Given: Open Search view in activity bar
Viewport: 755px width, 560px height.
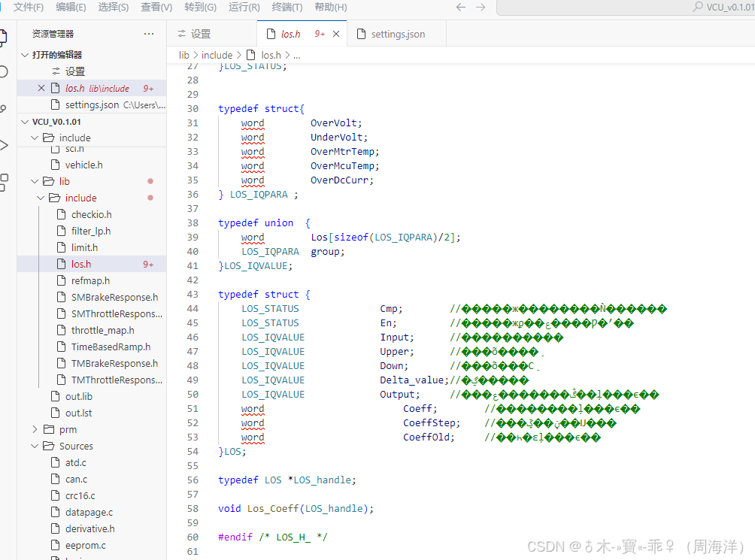Looking at the screenshot, I should 3,71.
